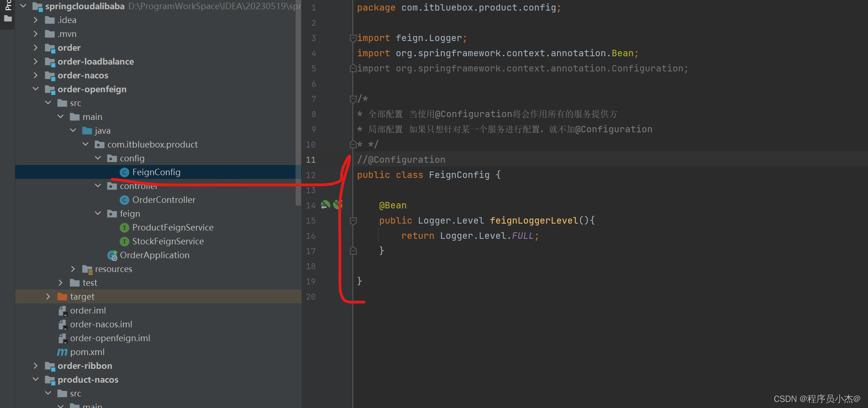Viewport: 868px width, 408px height.
Task: Collapse the product-nacos module
Action: [x=36, y=379]
